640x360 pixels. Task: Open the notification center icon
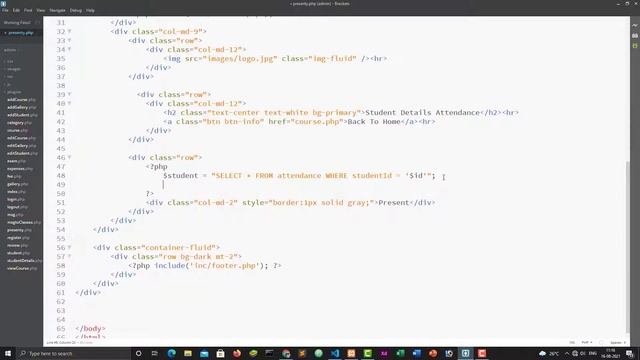coord(630,353)
